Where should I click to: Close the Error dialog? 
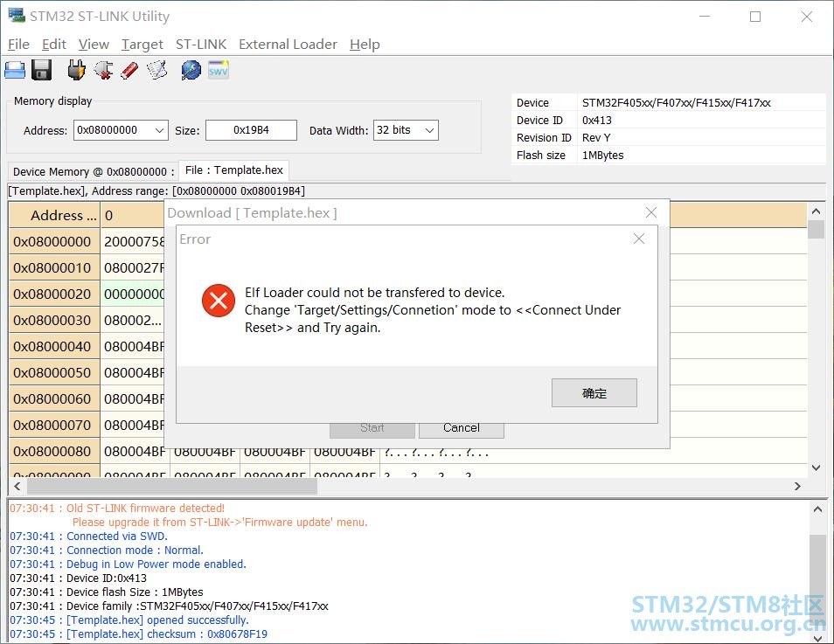639,239
